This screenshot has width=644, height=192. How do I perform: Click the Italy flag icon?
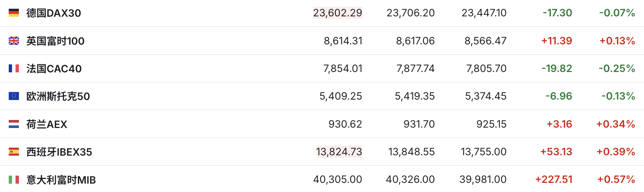pos(14,179)
